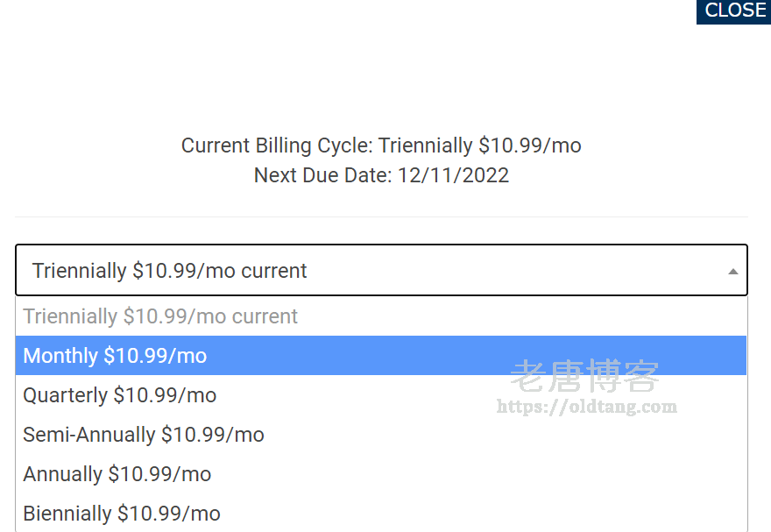
Task: Pick the Semi-Annually $10.99/mo option
Action: click(143, 435)
